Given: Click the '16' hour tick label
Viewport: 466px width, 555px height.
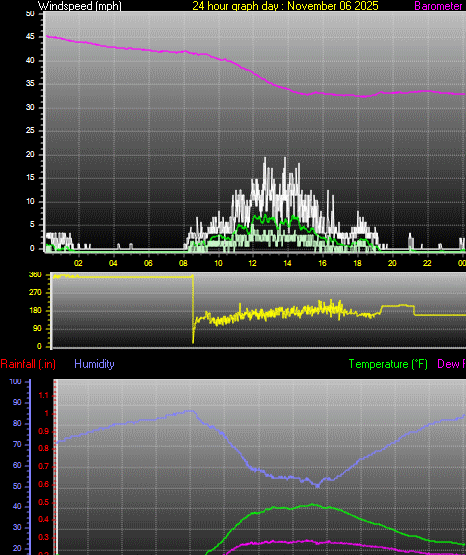Looking at the screenshot, I should (x=322, y=263).
